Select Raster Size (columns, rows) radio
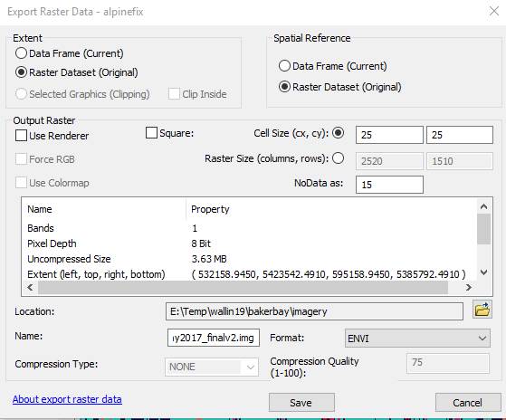This screenshot has width=506, height=420. pos(338,158)
